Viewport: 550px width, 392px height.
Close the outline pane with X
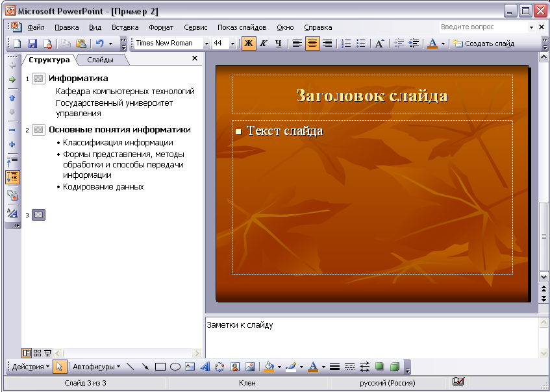195,58
